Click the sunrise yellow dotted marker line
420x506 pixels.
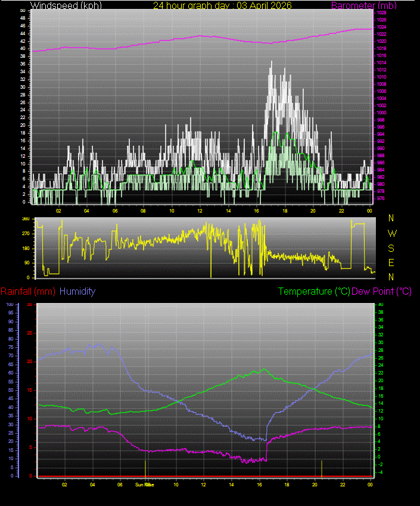point(145,468)
